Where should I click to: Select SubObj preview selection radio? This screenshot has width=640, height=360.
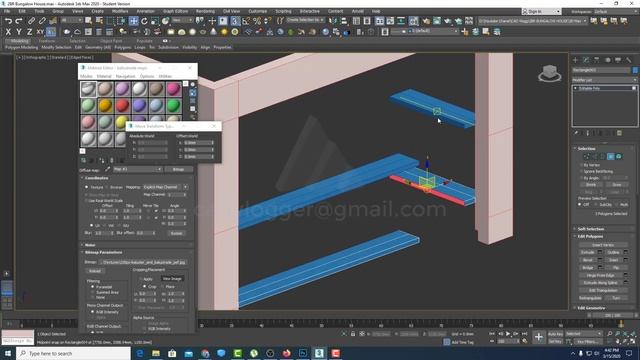[x=596, y=204]
